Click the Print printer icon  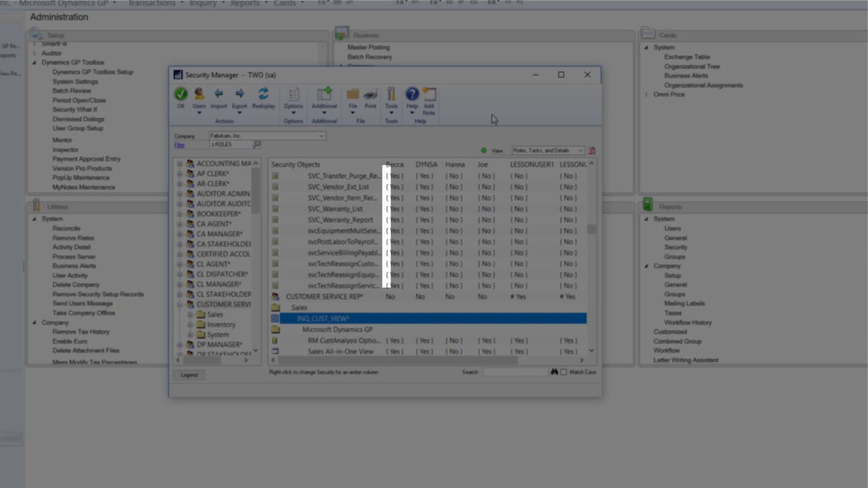[x=370, y=94]
